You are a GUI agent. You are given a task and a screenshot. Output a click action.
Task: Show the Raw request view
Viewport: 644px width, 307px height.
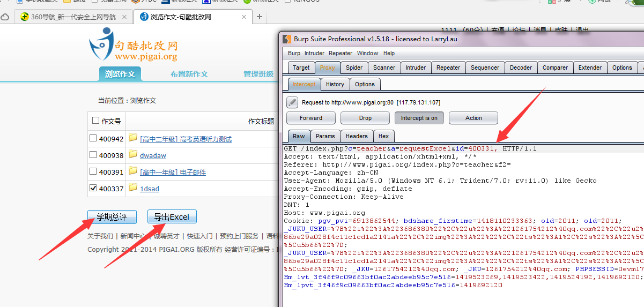click(299, 136)
